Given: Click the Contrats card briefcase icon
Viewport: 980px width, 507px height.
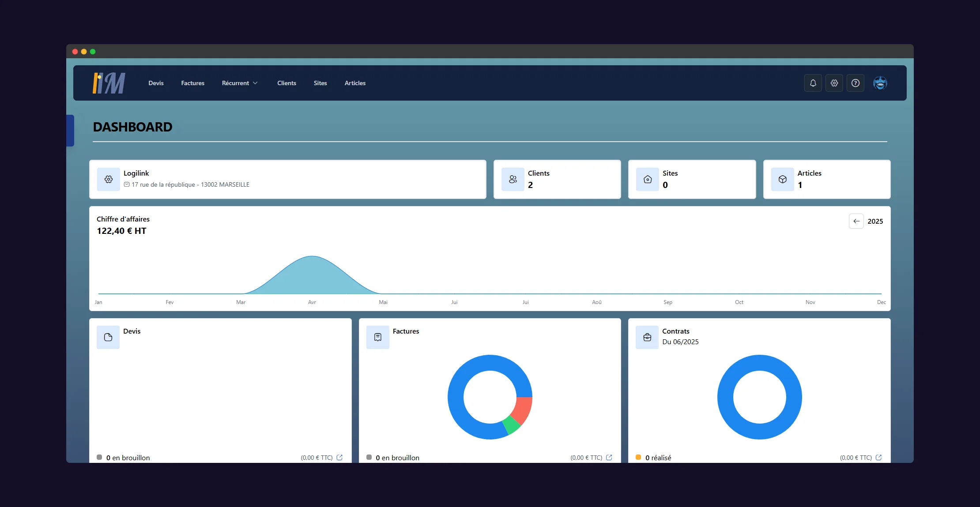Looking at the screenshot, I should pyautogui.click(x=647, y=337).
